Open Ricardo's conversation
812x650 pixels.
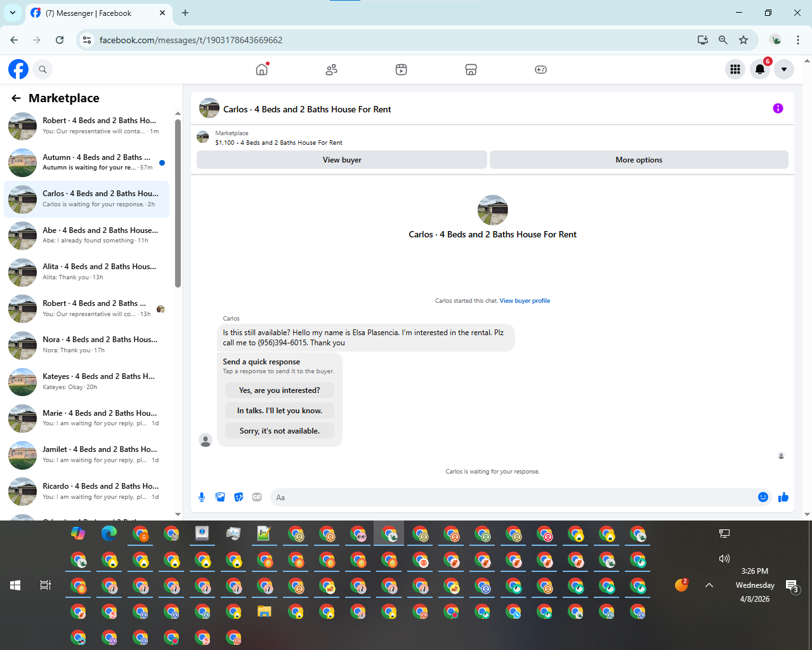tap(87, 492)
